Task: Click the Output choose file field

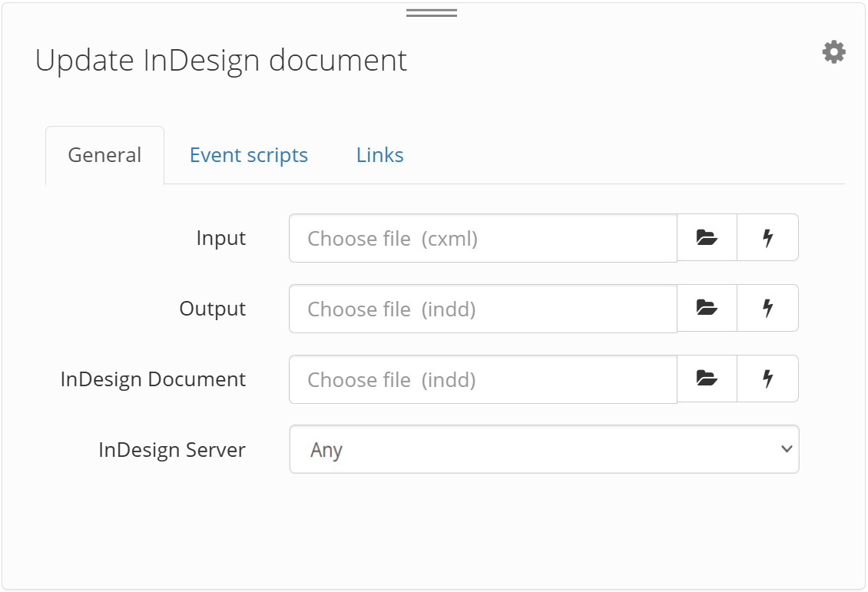Action: [482, 308]
